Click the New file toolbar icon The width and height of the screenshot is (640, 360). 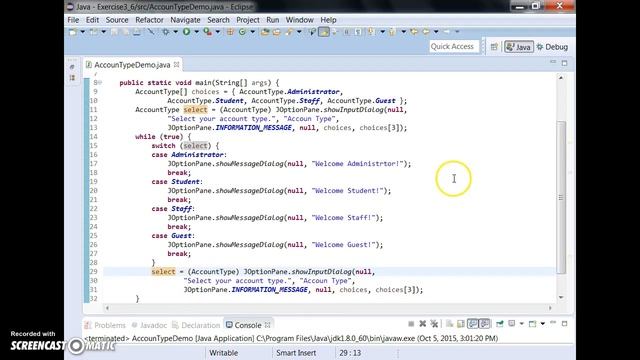73,32
